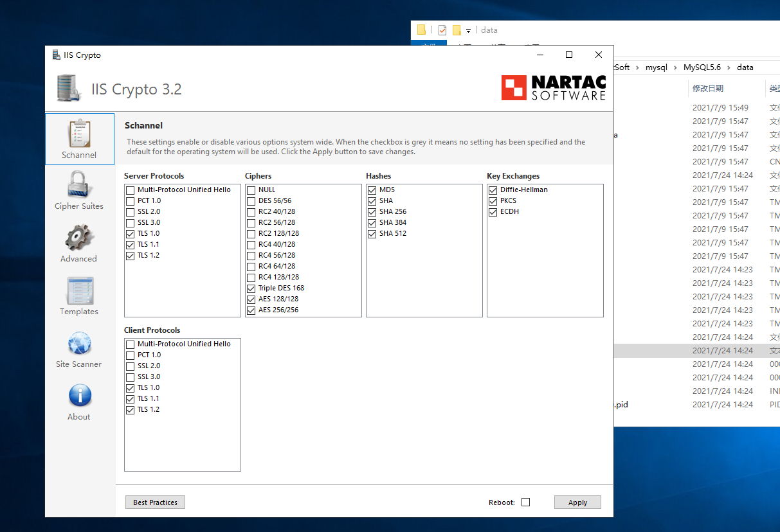Sort Explorer by 修改日期 column header
Screen dimensions: 780x532
708,88
